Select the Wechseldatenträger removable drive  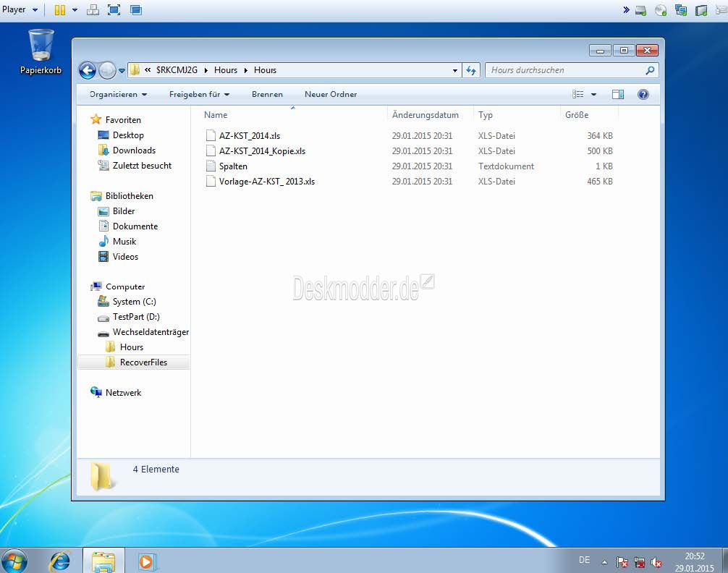[151, 332]
